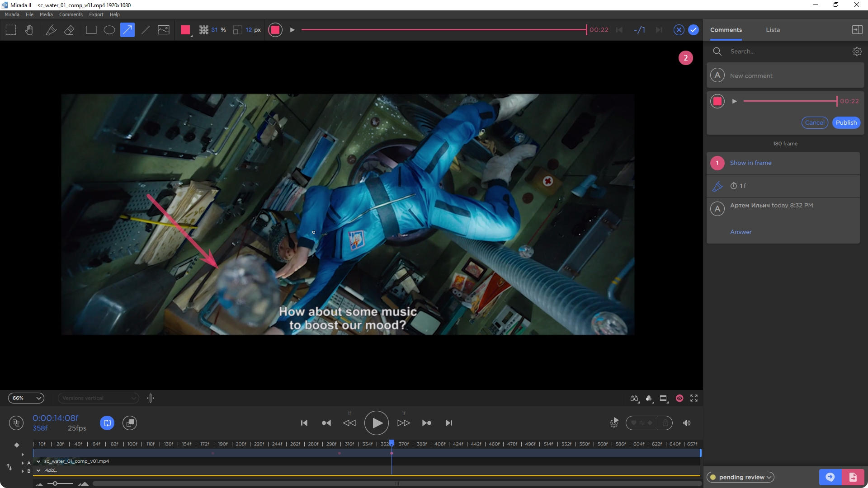Select the Line drawing tool
The height and width of the screenshot is (488, 868).
point(146,30)
